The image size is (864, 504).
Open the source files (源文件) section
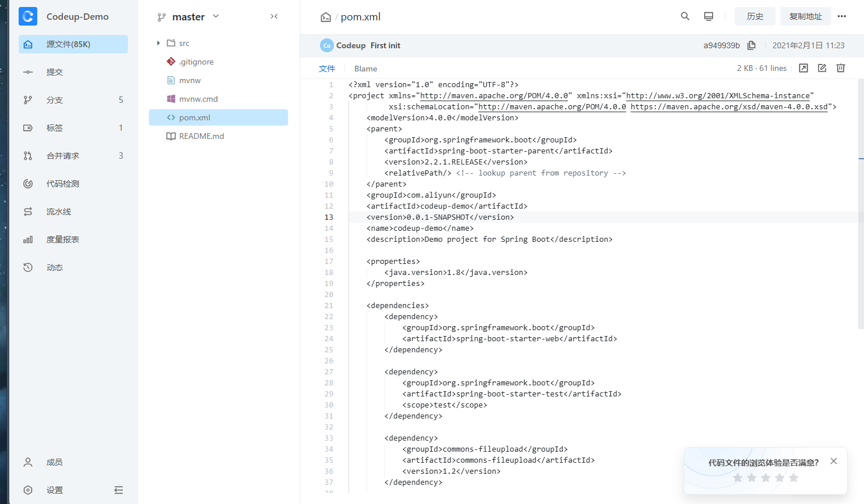pos(73,44)
